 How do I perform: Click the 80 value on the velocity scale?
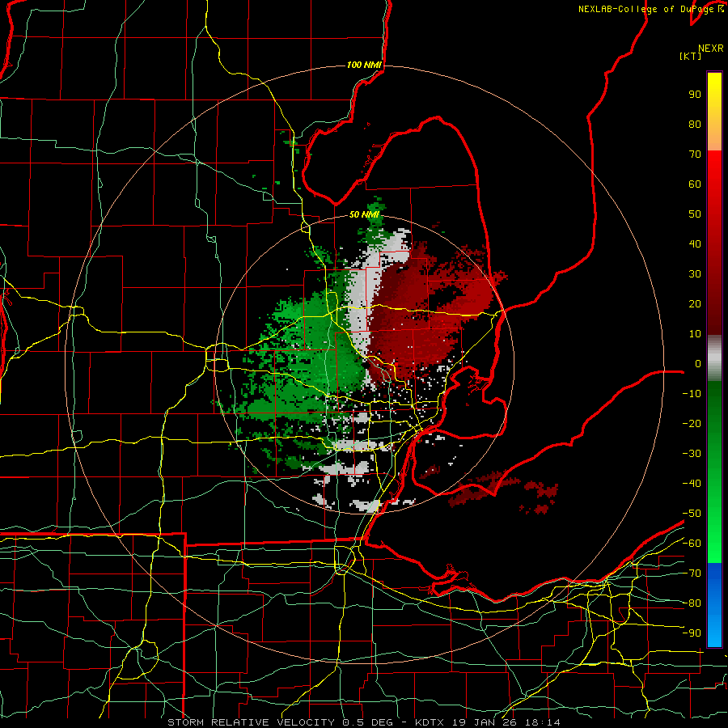pyautogui.click(x=695, y=125)
